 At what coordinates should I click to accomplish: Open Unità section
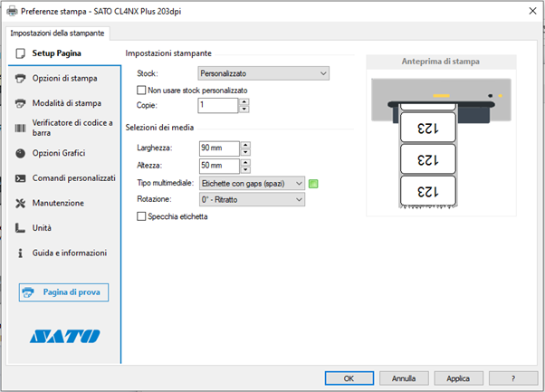[x=64, y=228]
